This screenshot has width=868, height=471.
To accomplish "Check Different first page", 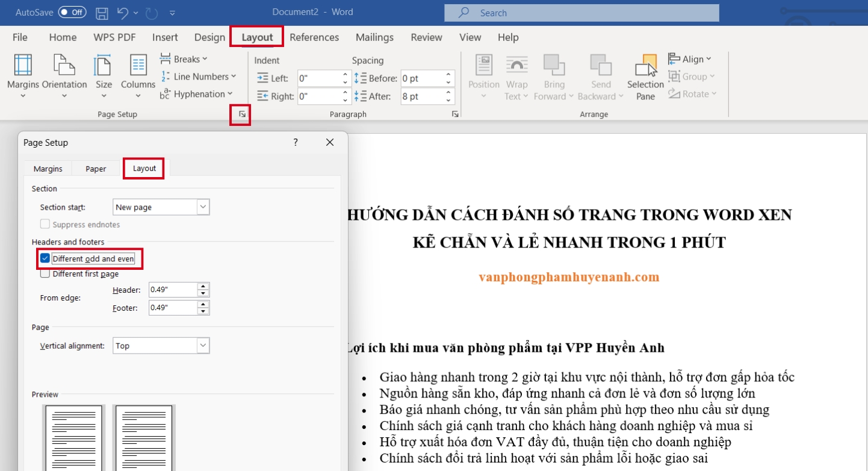I will pos(45,274).
